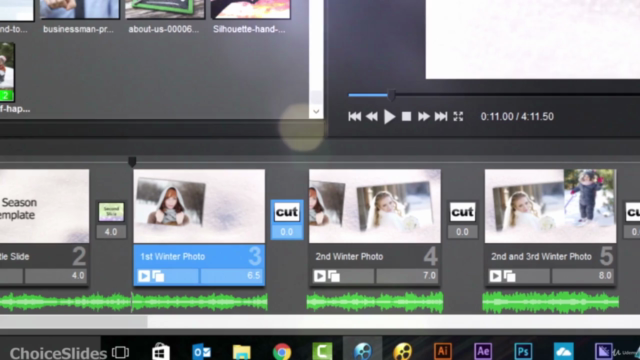Open Task View from the taskbar
640x360 pixels.
120,352
